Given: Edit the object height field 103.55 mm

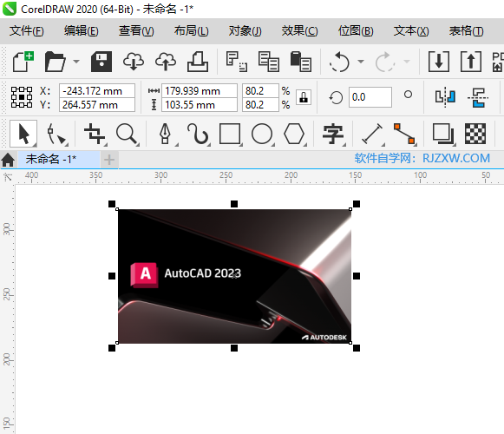Looking at the screenshot, I should click(200, 105).
